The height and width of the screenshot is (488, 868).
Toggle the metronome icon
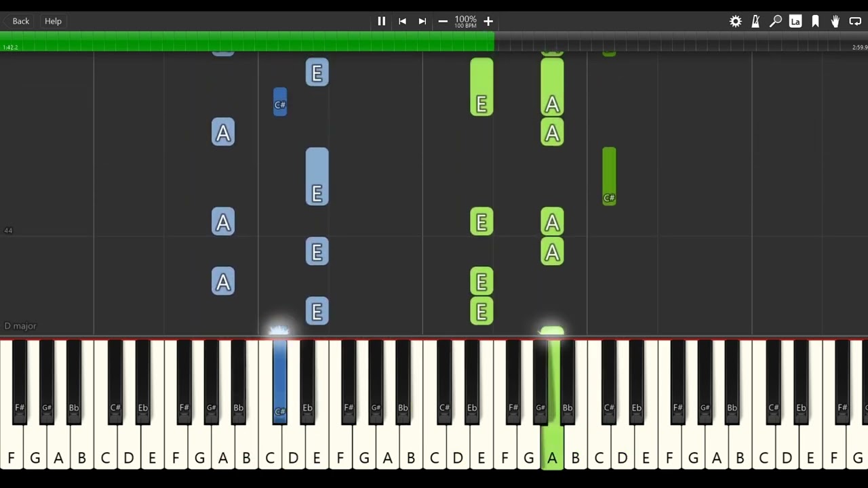(x=755, y=21)
